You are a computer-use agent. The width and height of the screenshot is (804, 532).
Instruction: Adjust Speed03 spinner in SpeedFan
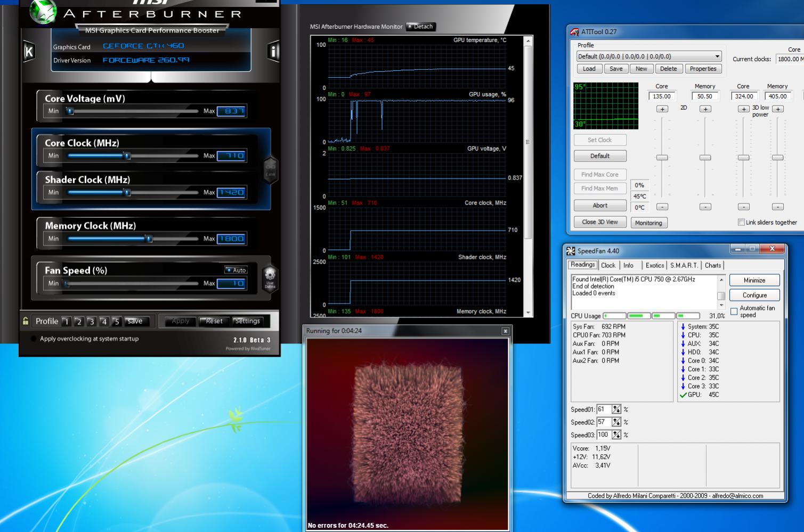(x=616, y=435)
